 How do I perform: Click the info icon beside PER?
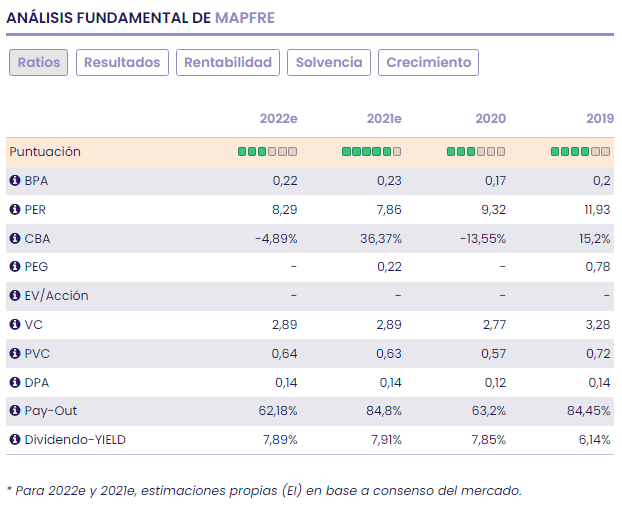click(x=15, y=210)
